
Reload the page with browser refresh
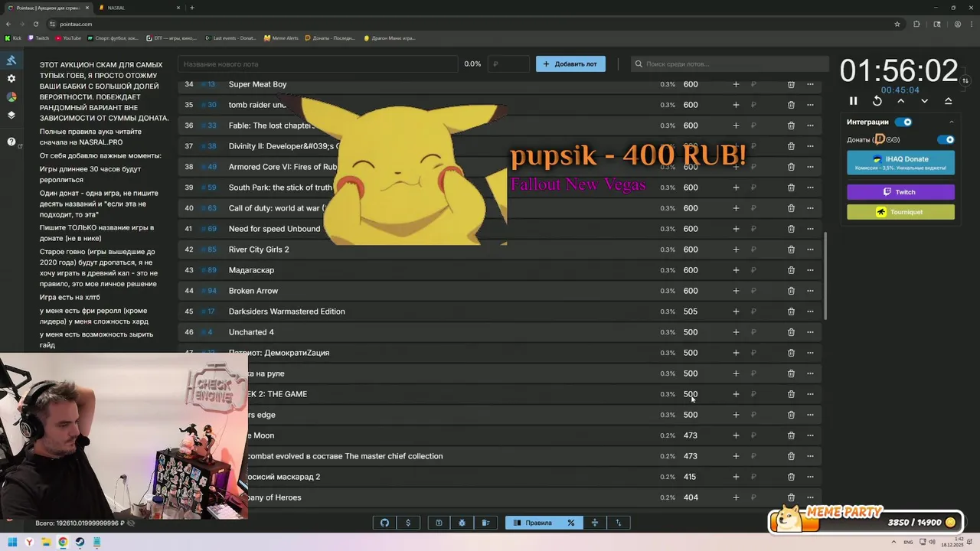click(34, 24)
